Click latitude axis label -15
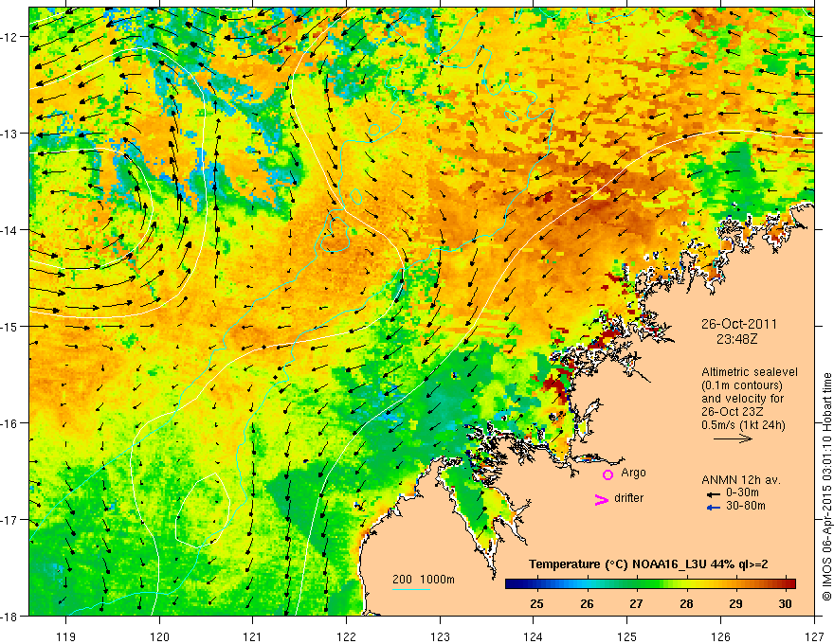Image resolution: width=834 pixels, height=644 pixels. point(10,326)
